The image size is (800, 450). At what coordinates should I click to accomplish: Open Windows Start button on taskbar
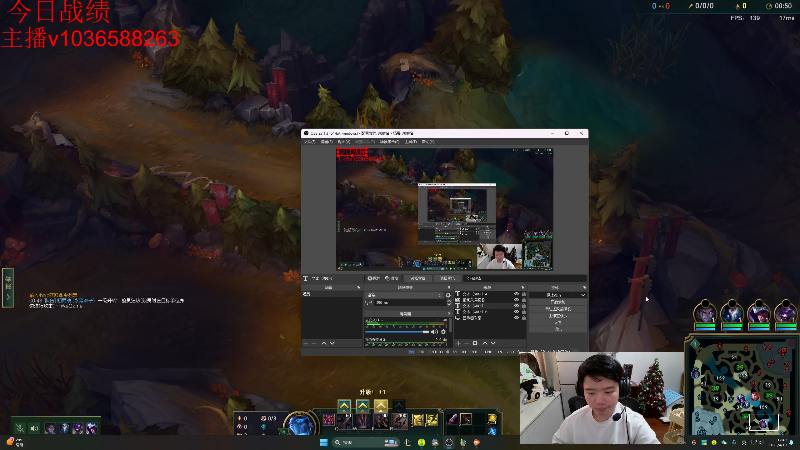point(323,442)
